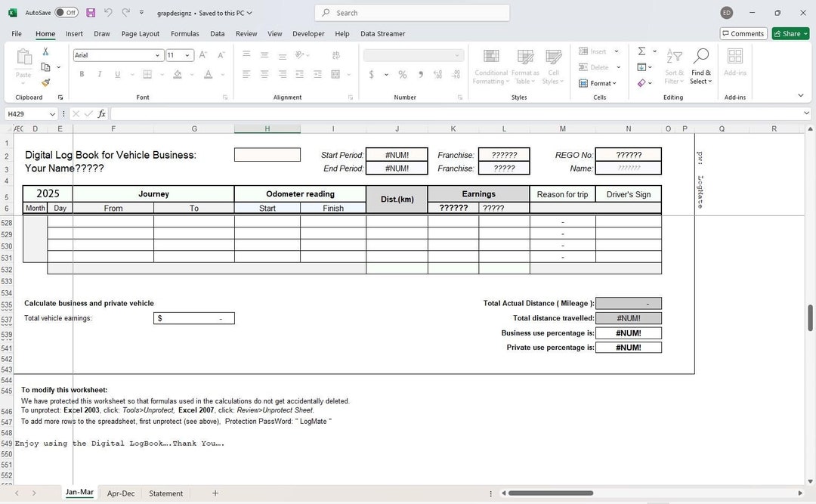This screenshot has height=504, width=816.
Task: Click the Fill Color icon
Action: 178,74
